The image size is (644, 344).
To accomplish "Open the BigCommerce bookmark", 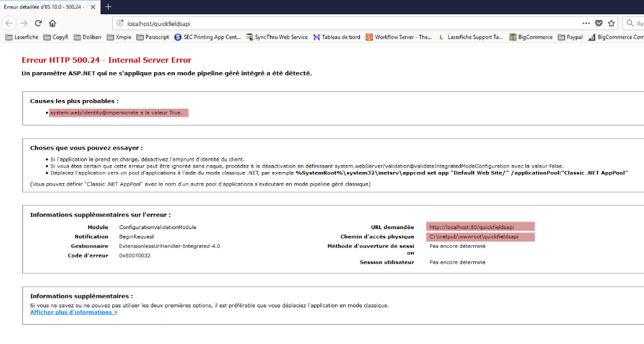I will click(530, 37).
